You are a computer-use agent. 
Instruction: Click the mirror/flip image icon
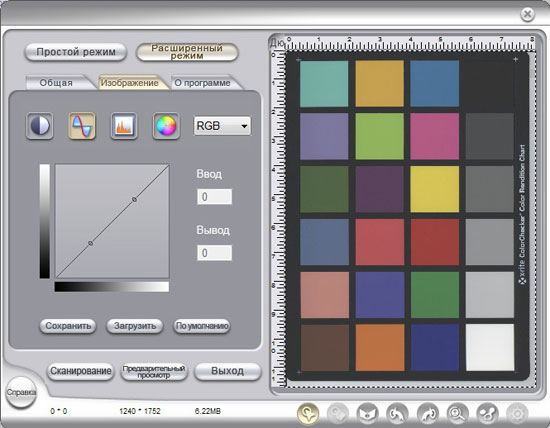coord(368,414)
